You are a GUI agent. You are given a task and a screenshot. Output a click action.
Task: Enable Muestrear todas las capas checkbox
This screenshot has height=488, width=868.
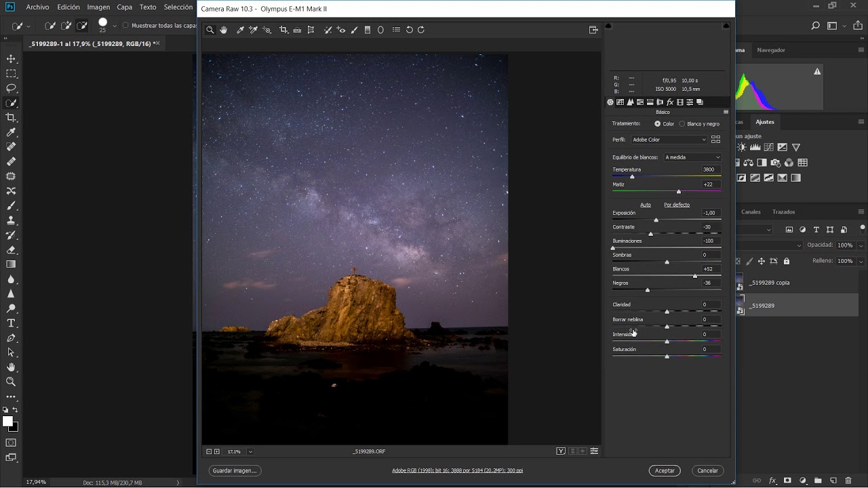tap(125, 26)
